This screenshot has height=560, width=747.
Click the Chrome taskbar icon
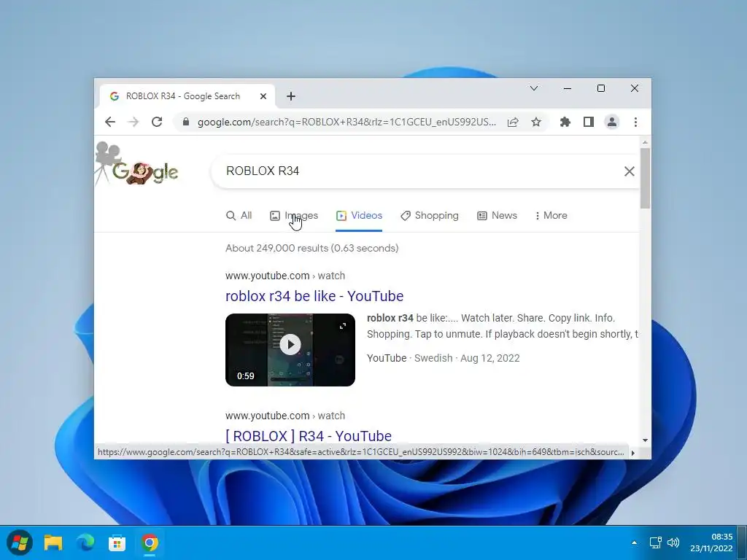click(x=150, y=542)
